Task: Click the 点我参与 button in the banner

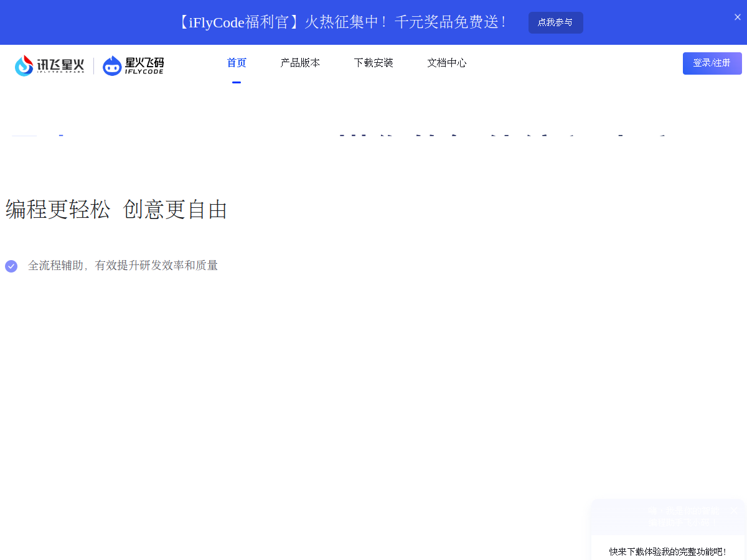Action: pos(555,22)
